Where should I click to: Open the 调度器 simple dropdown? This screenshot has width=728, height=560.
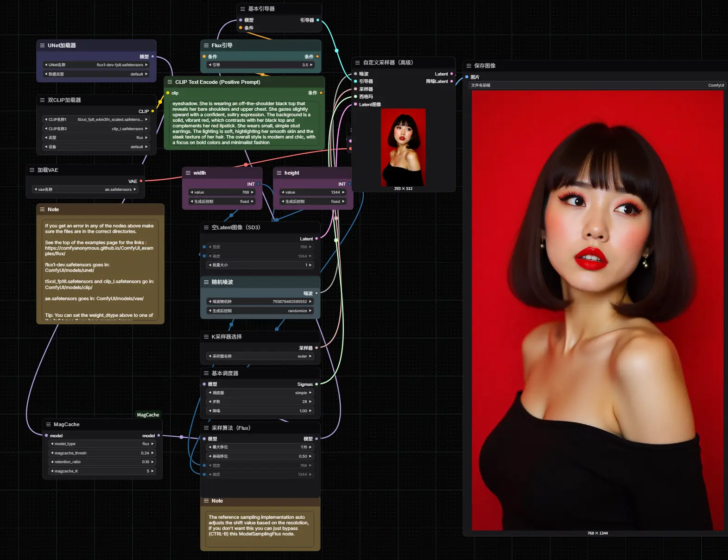coord(260,393)
